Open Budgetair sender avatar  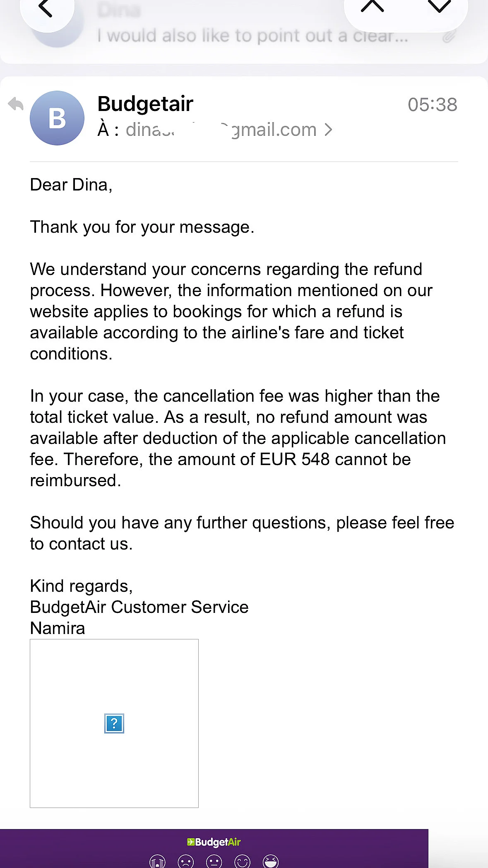(x=57, y=118)
